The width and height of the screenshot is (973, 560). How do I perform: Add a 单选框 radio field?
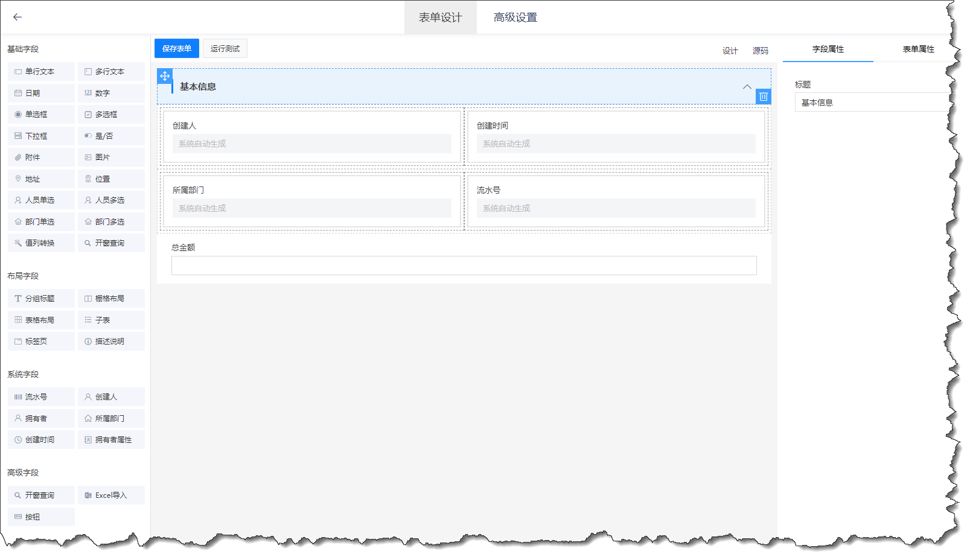(41, 114)
